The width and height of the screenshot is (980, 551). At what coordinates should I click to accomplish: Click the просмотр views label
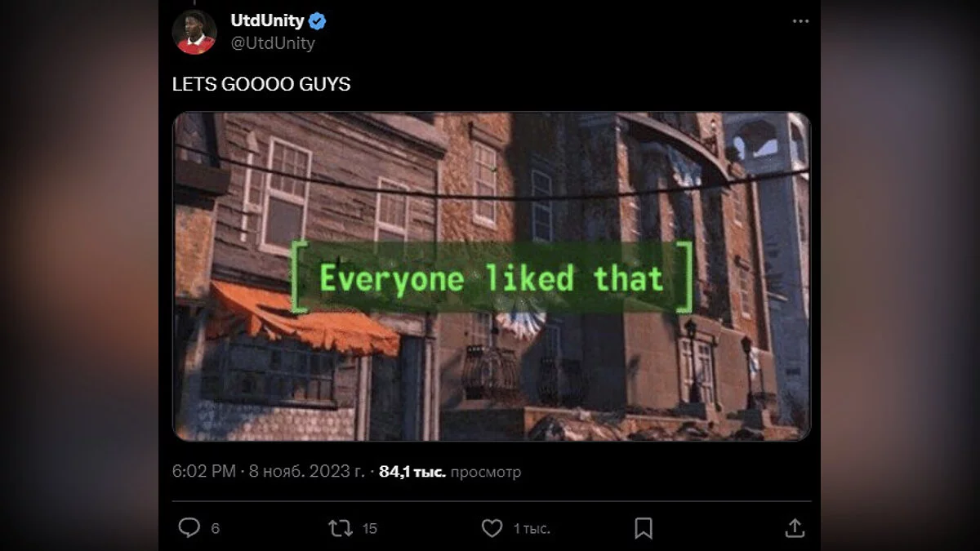486,472
